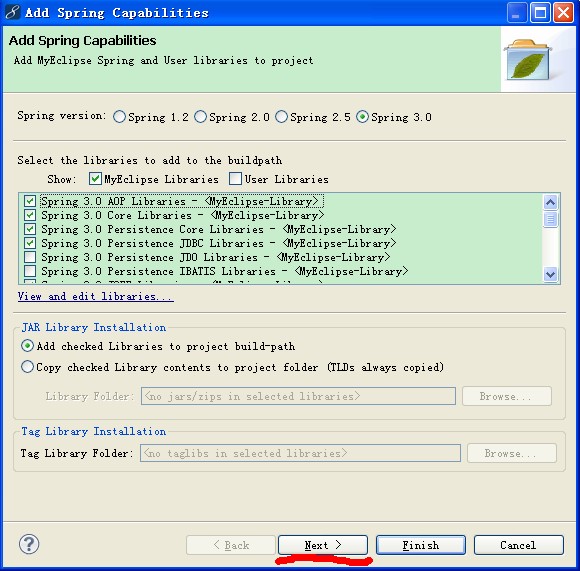Select the Spring 3.0 Persistence Core Libraries text
The width and height of the screenshot is (580, 571).
tap(219, 229)
